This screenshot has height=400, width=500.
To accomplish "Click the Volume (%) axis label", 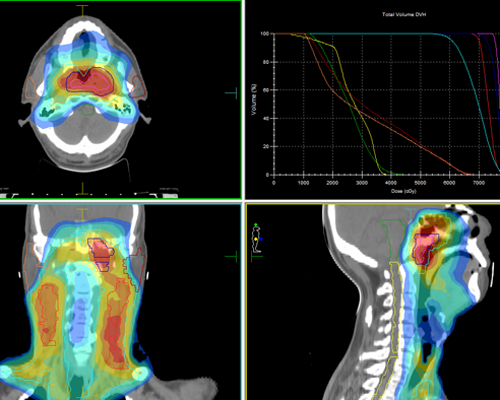I will (254, 100).
